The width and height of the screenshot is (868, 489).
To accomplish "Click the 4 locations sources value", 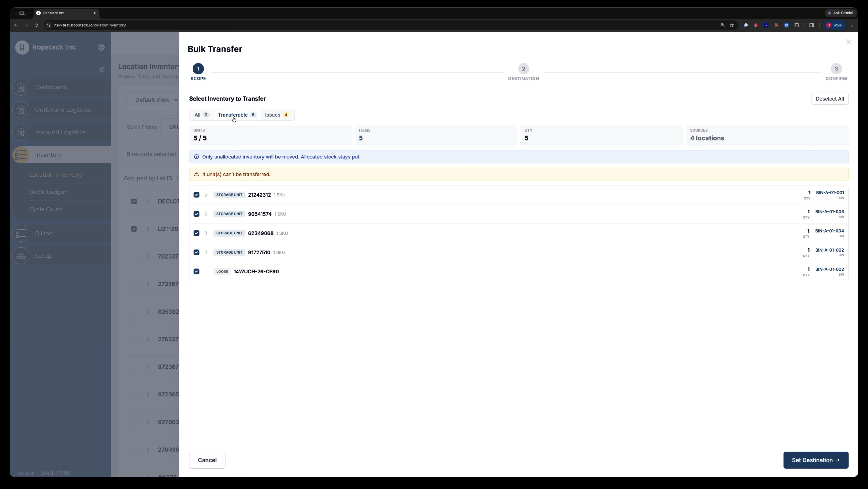I will (707, 138).
